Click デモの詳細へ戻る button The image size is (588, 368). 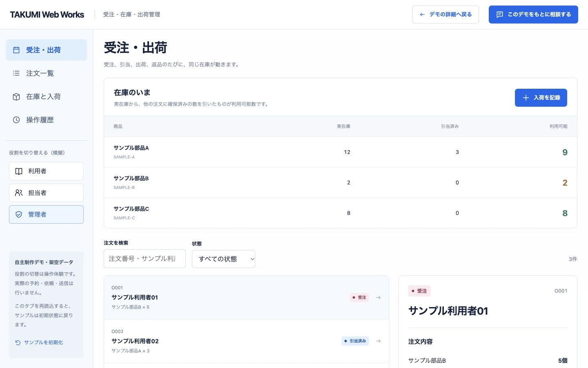coord(445,14)
